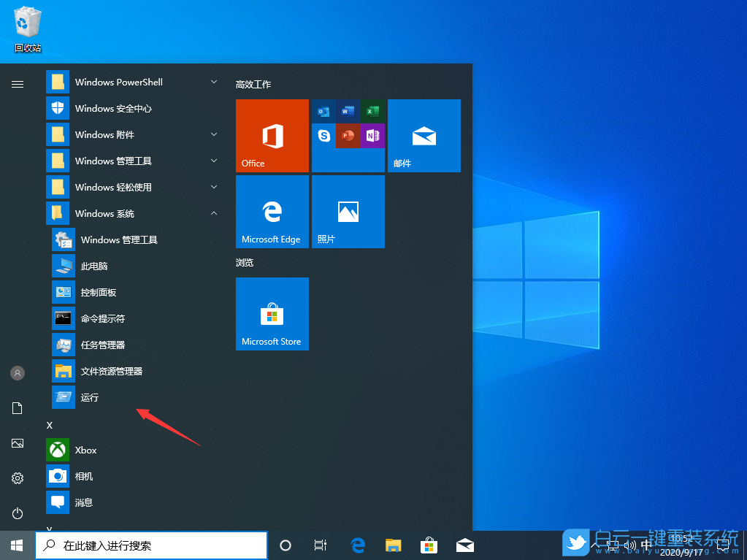
Task: Open the 邮件 (Mail) tile
Action: pyautogui.click(x=424, y=135)
